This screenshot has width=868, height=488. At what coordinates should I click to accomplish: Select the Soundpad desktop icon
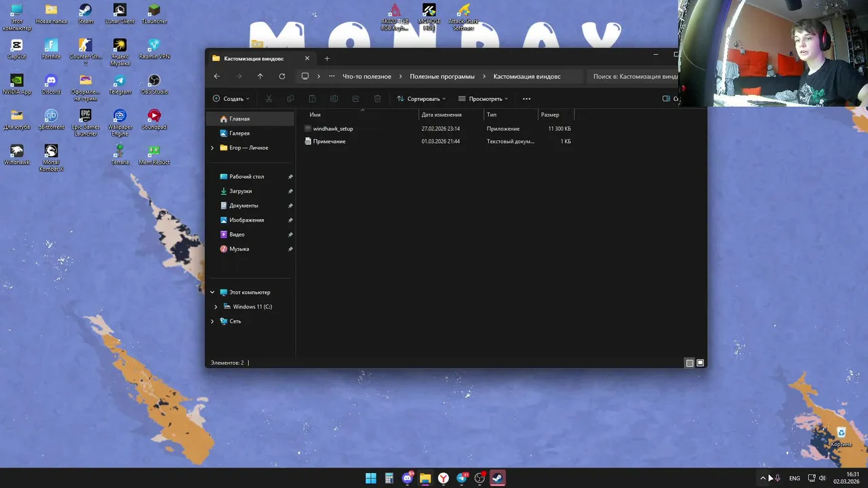tap(155, 120)
